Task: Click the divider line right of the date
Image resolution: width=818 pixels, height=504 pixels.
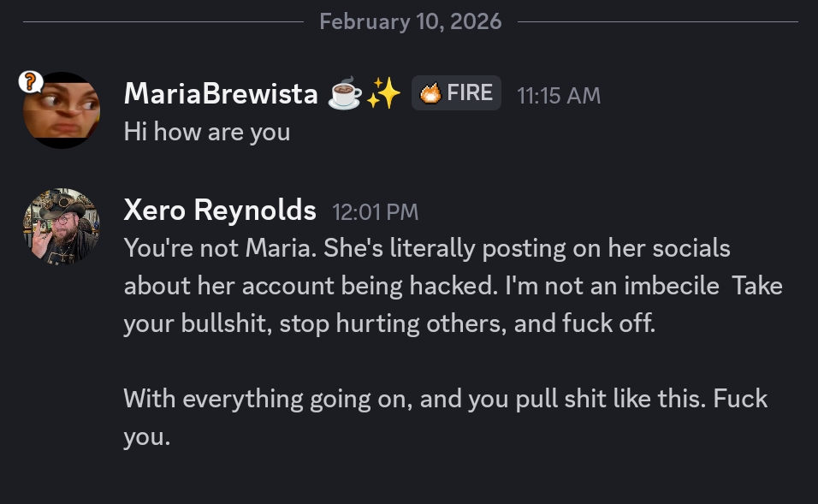Action: click(x=657, y=21)
